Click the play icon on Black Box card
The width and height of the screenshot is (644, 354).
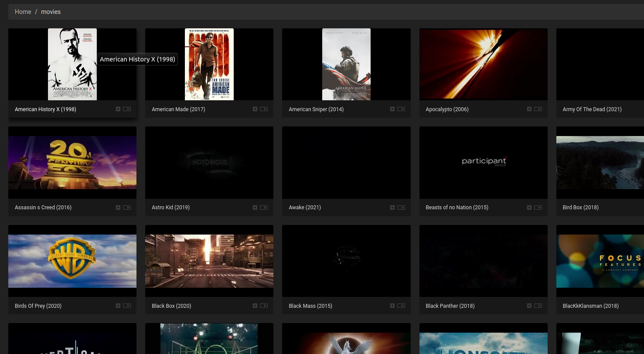[x=264, y=306]
